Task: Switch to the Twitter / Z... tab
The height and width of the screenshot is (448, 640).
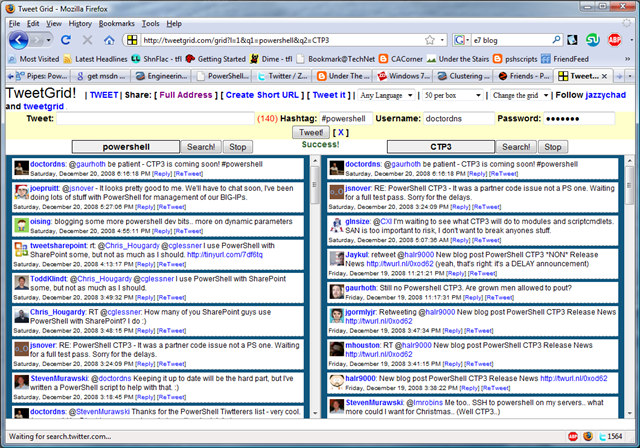Action: (282, 76)
